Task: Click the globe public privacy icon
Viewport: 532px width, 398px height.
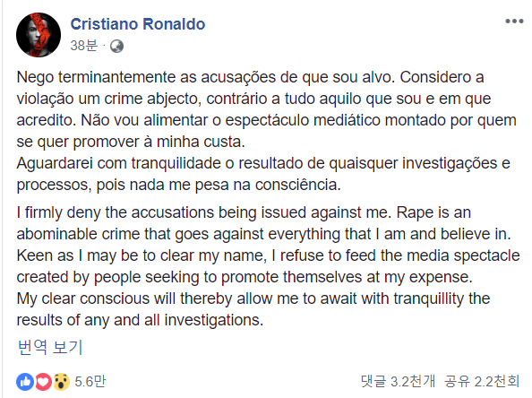Action: (x=116, y=47)
